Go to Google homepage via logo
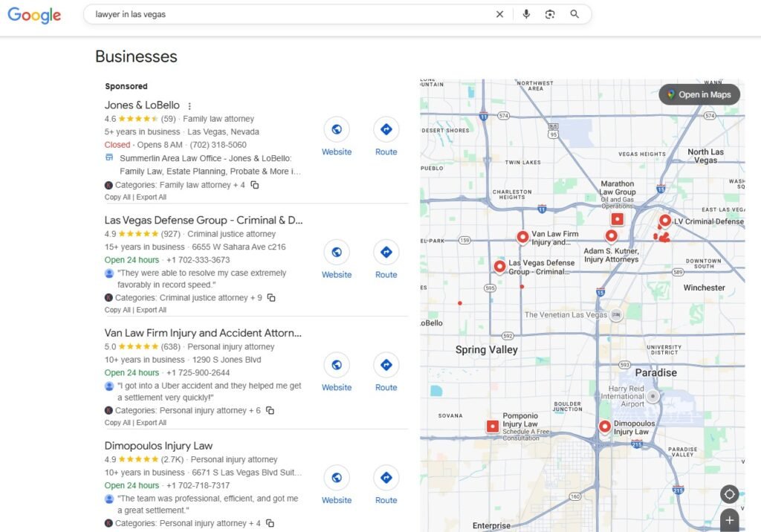This screenshot has width=761, height=532. coord(34,15)
